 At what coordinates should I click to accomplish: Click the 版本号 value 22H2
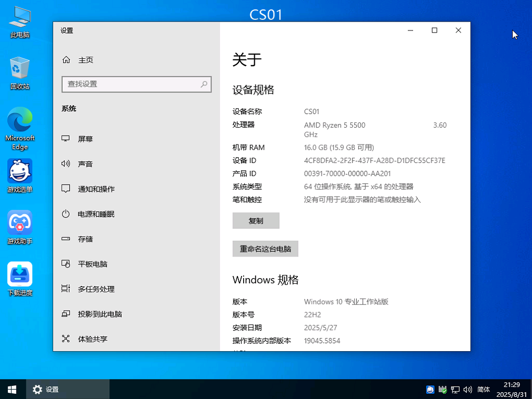313,314
